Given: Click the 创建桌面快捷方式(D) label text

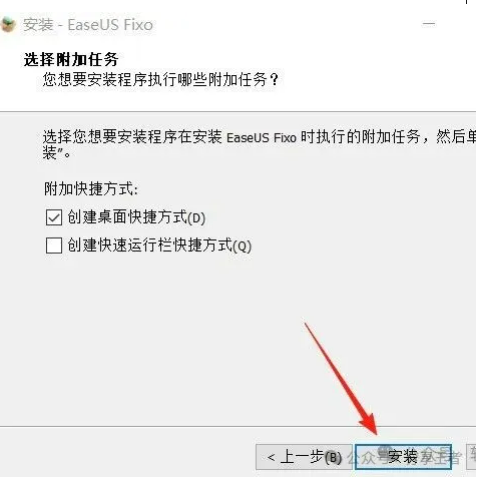Looking at the screenshot, I should pyautogui.click(x=136, y=218).
